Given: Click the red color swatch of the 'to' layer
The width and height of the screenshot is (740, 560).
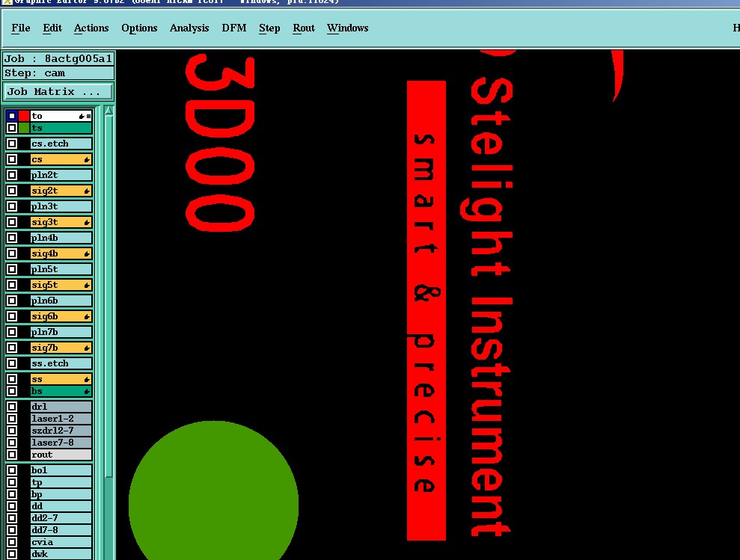Looking at the screenshot, I should pyautogui.click(x=24, y=116).
